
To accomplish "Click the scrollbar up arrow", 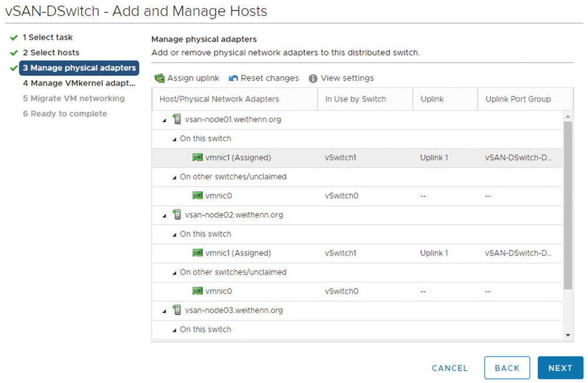I will point(568,116).
